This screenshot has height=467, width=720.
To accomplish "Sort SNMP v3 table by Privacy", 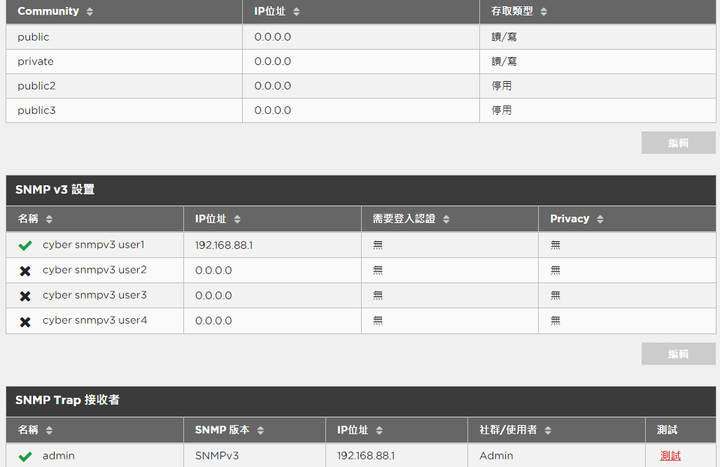I will tap(600, 219).
